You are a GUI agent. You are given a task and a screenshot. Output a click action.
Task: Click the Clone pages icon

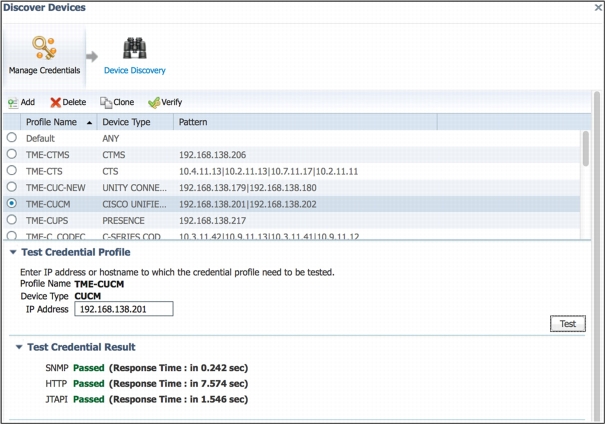(x=106, y=102)
